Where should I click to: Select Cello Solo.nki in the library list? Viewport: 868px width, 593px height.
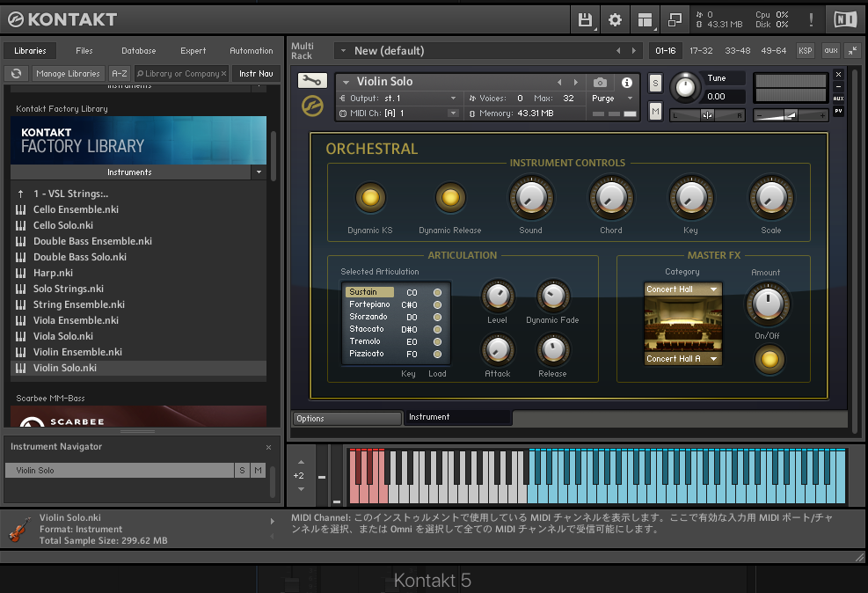point(63,225)
